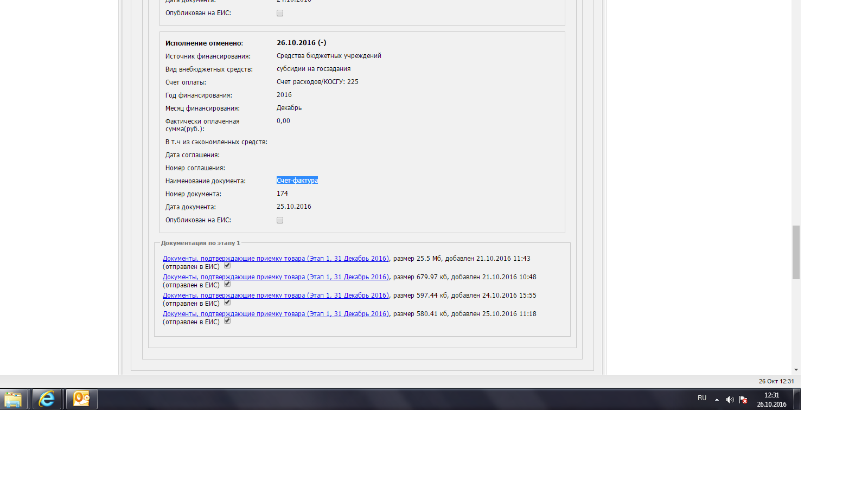The height and width of the screenshot is (488, 868).
Task: Click paid amount value '0,00'
Action: tap(283, 121)
